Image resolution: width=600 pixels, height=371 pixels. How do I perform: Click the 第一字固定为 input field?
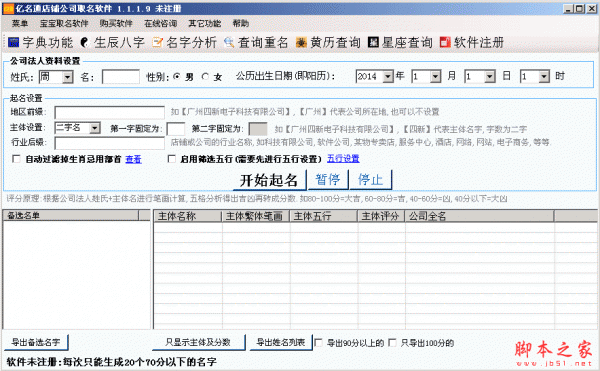point(176,129)
